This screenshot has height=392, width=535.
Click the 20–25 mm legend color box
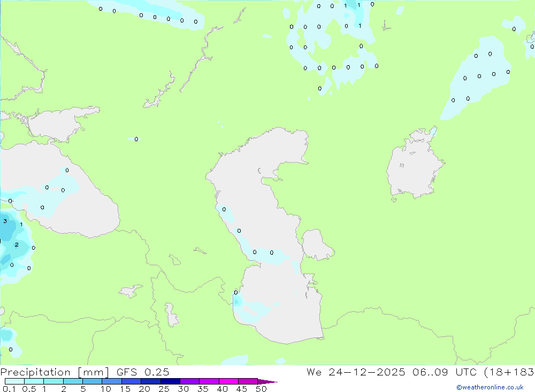point(150,381)
